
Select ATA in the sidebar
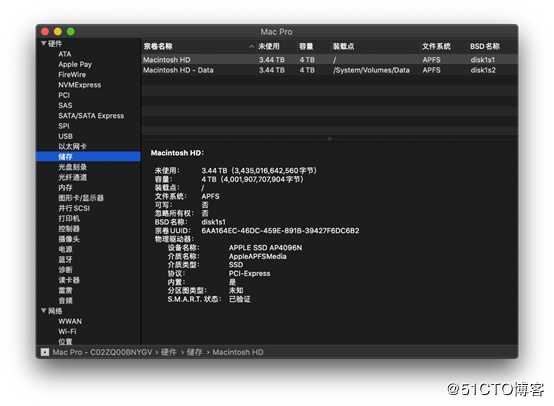tap(65, 54)
